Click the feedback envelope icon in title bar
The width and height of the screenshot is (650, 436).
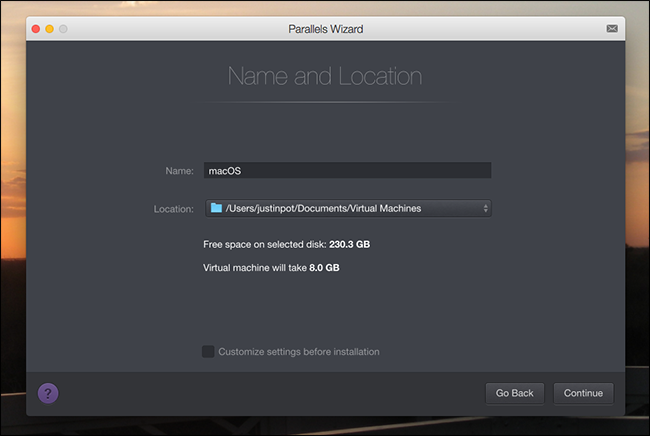(x=612, y=29)
